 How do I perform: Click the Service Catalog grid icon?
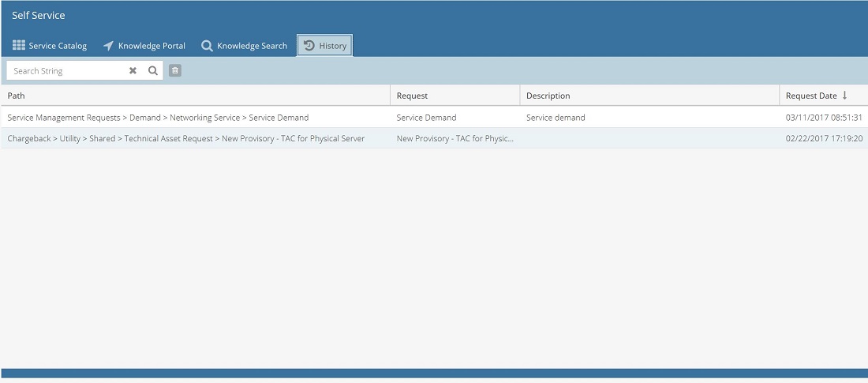(x=19, y=46)
